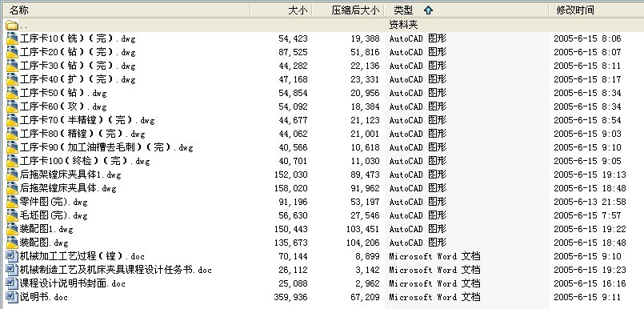Click the icon of 装配图.dwg
This screenshot has width=644, height=309.
point(12,242)
